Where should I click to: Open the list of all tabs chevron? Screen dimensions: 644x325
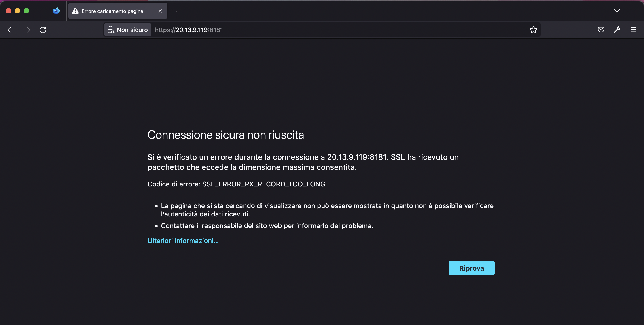pos(617,11)
